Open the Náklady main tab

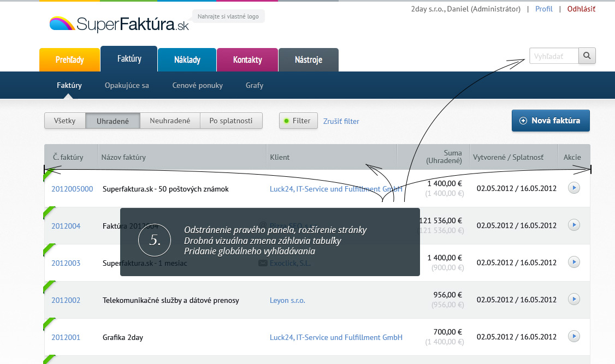[187, 59]
